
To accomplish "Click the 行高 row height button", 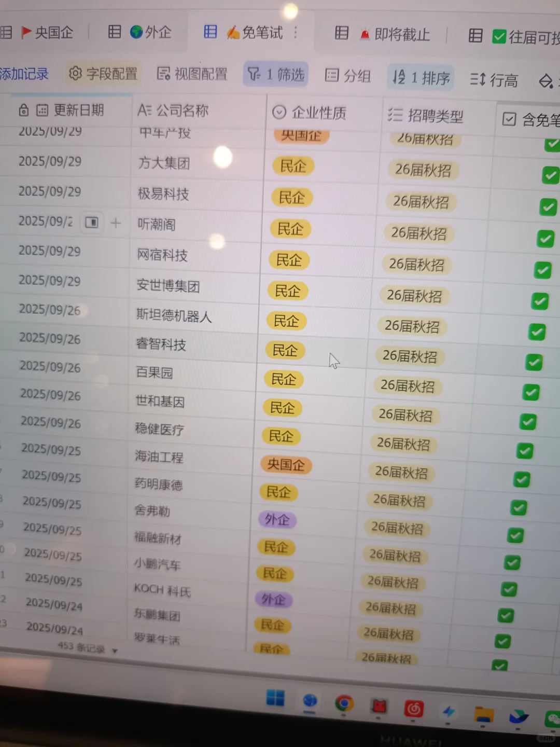I will pyautogui.click(x=494, y=80).
